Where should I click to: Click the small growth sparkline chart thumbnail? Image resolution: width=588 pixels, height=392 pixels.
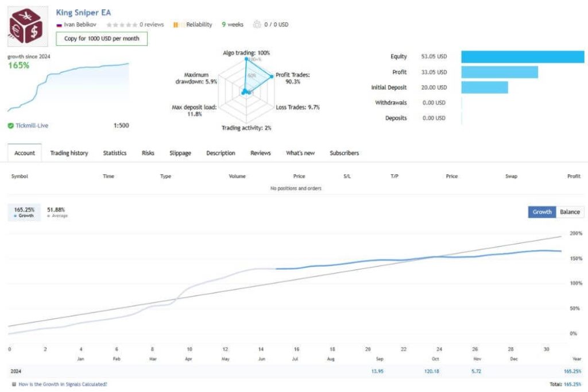pyautogui.click(x=68, y=87)
